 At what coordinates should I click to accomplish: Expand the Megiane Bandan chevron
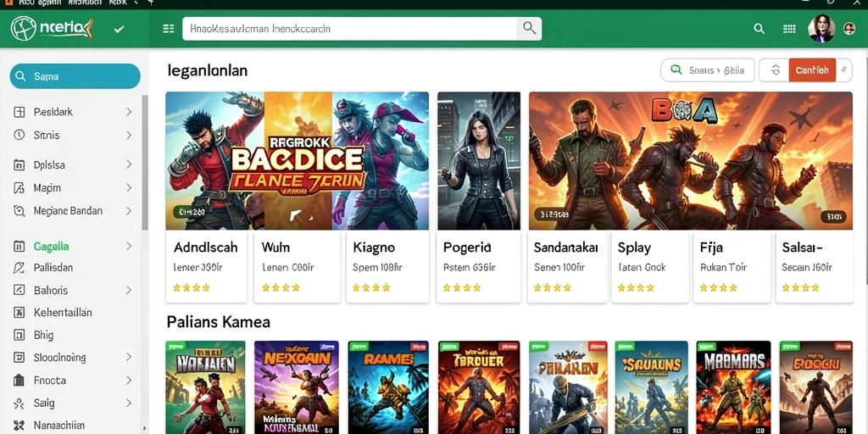tap(129, 211)
